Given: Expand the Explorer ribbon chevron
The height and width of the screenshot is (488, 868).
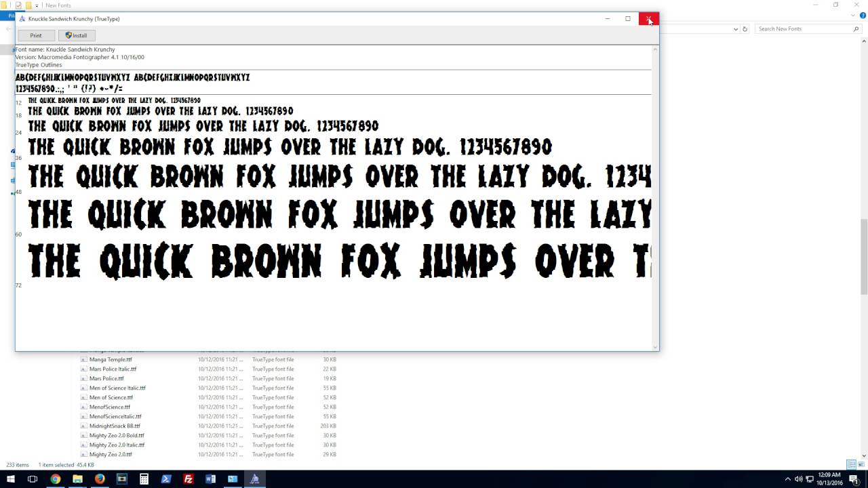Looking at the screenshot, I should click(x=853, y=16).
